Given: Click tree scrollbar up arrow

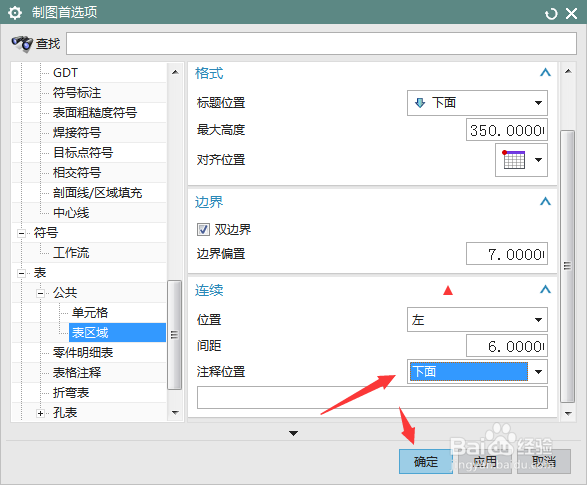Looking at the screenshot, I should click(x=175, y=72).
